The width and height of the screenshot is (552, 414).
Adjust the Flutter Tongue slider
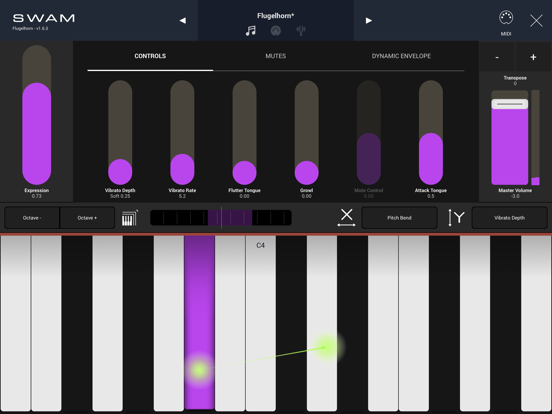click(x=244, y=132)
